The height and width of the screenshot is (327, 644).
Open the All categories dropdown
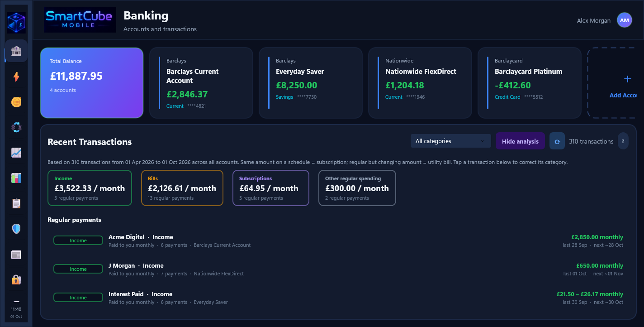click(450, 141)
